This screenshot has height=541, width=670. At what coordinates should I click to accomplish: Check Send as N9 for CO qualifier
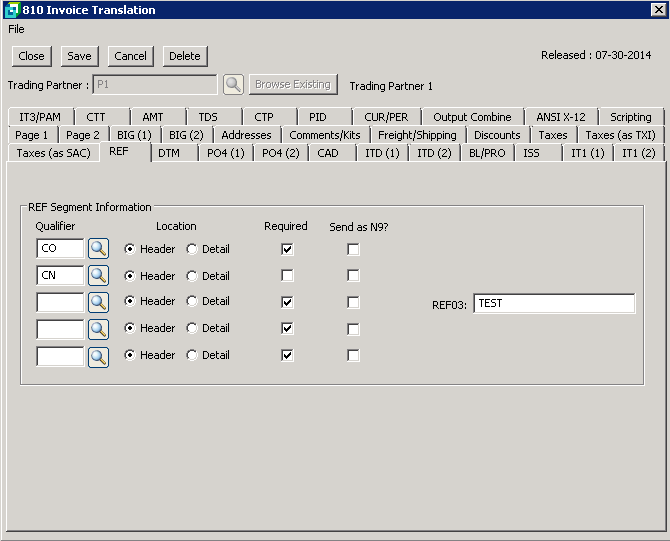pos(353,249)
